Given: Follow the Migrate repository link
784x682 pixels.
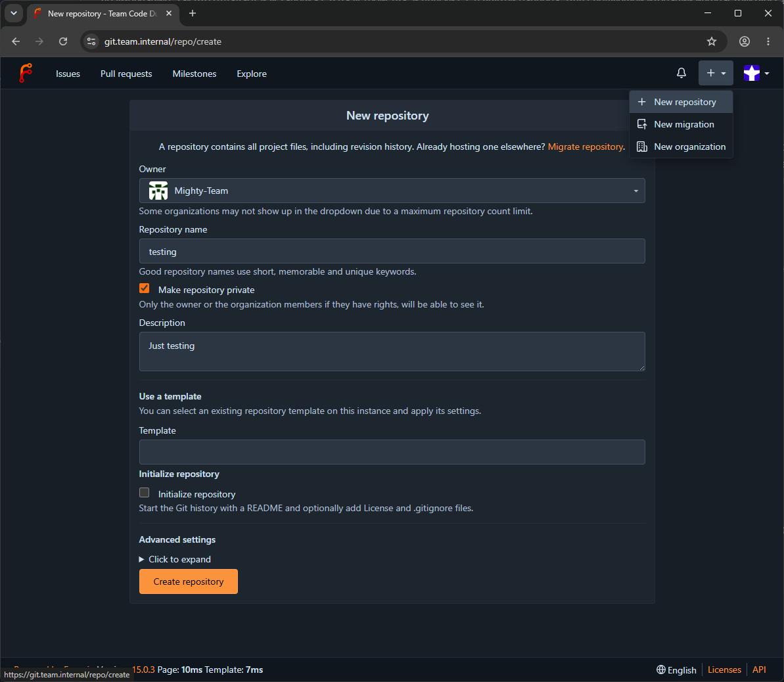Looking at the screenshot, I should coord(585,147).
